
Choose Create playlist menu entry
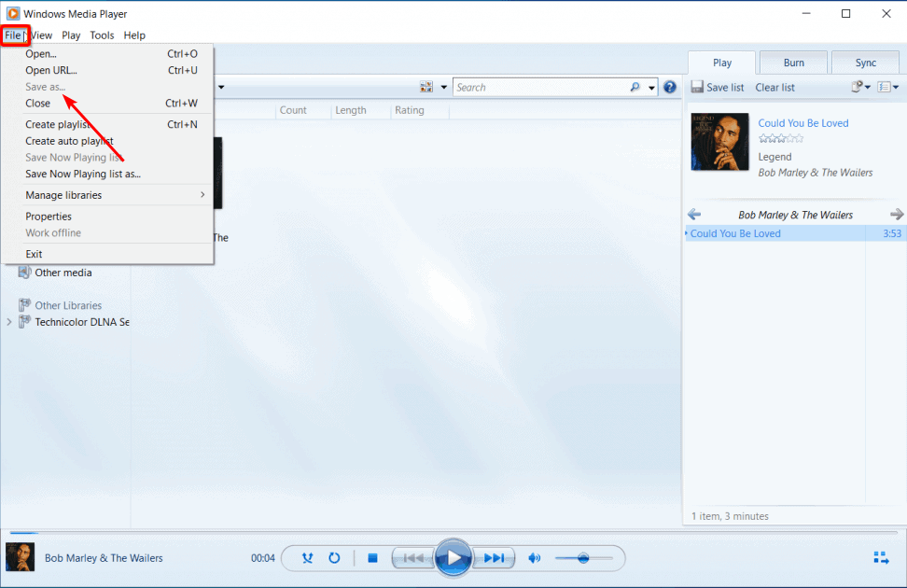[107, 124]
